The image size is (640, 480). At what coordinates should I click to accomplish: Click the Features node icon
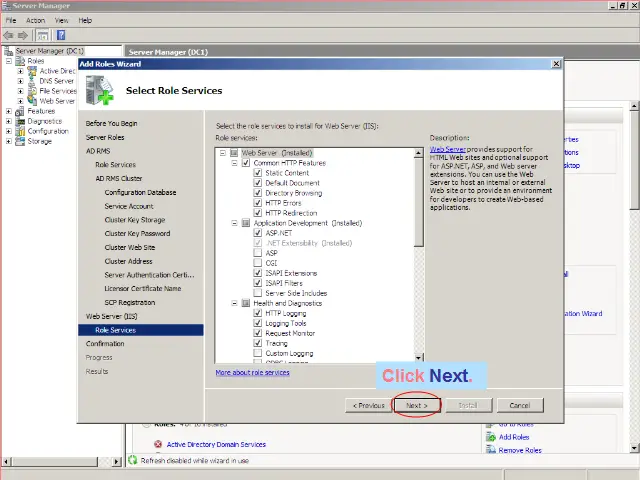click(20, 111)
